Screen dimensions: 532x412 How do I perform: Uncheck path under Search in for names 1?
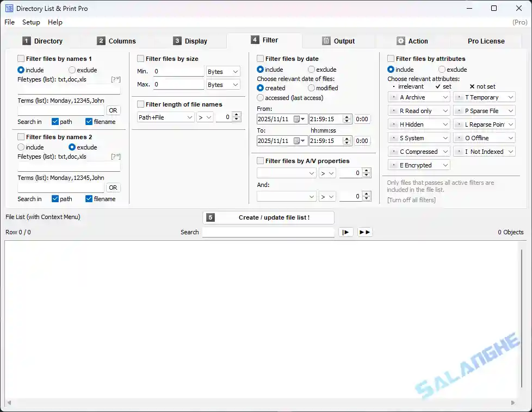tap(52, 122)
